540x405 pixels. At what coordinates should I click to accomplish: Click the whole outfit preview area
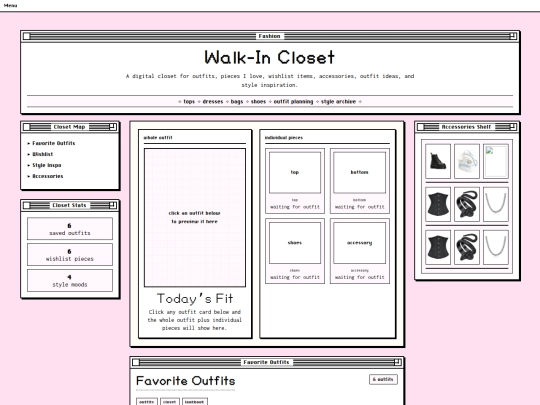click(195, 218)
